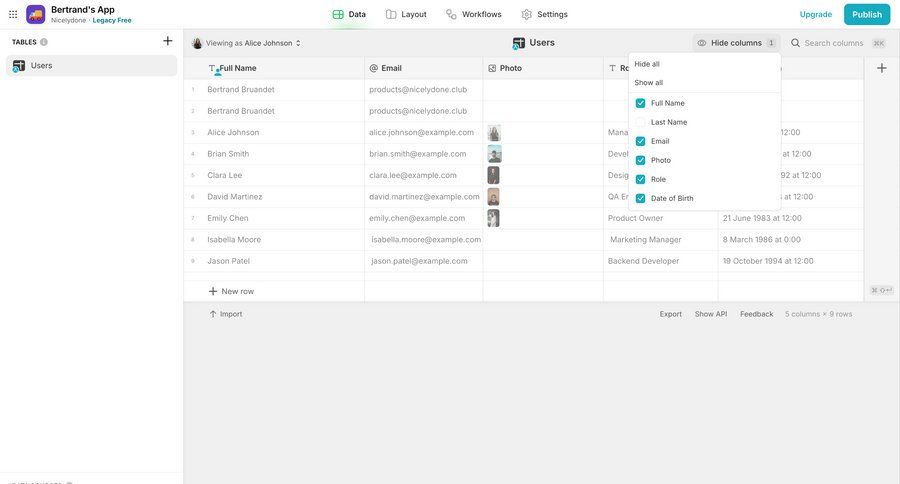Screen dimensions: 900x484
Task: Open the apps grid menu icon
Action: pyautogui.click(x=13, y=14)
